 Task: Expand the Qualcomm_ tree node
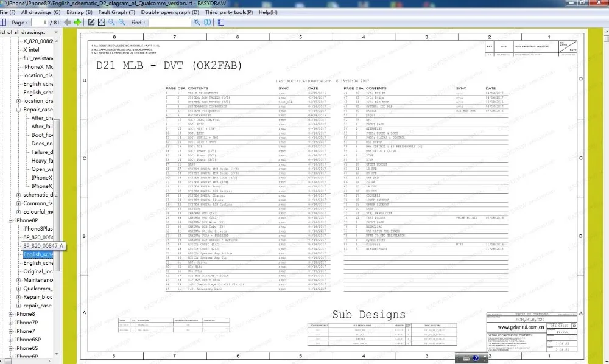click(18, 289)
